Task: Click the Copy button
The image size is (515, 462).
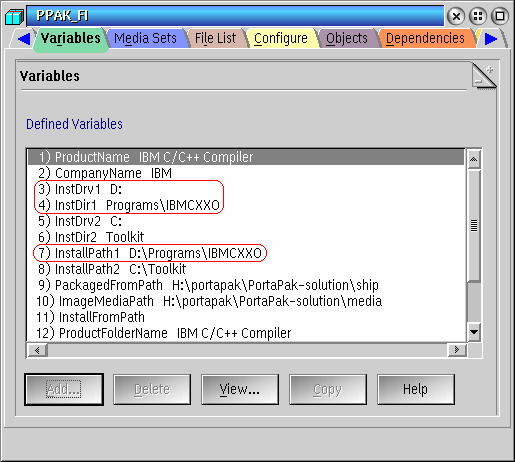Action: click(x=328, y=389)
